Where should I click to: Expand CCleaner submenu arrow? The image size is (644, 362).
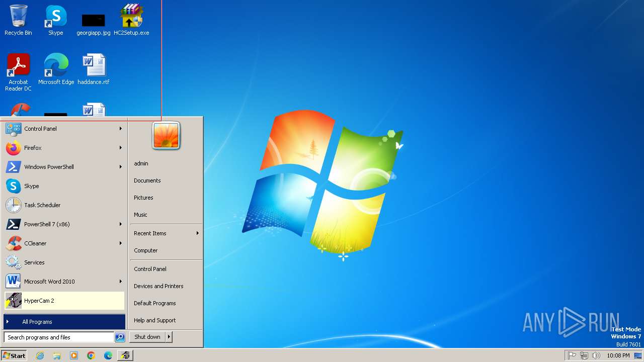point(121,243)
